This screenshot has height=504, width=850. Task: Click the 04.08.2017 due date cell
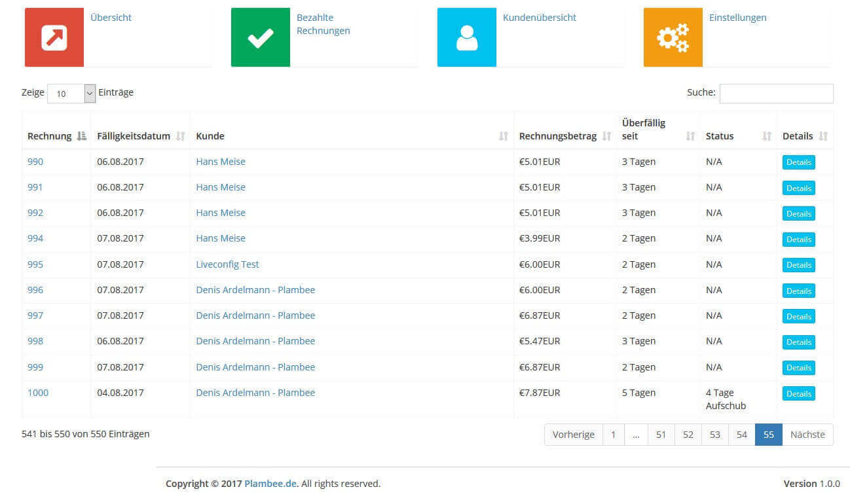tap(120, 393)
